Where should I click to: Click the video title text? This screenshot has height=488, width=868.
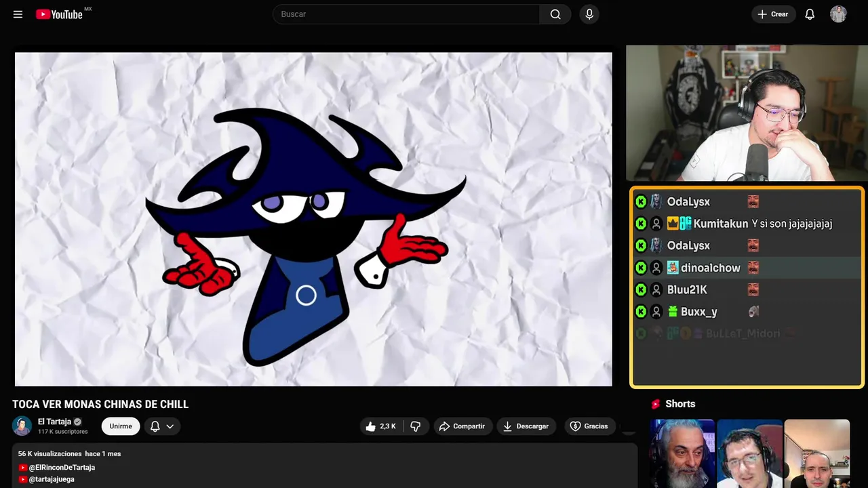[x=100, y=405]
